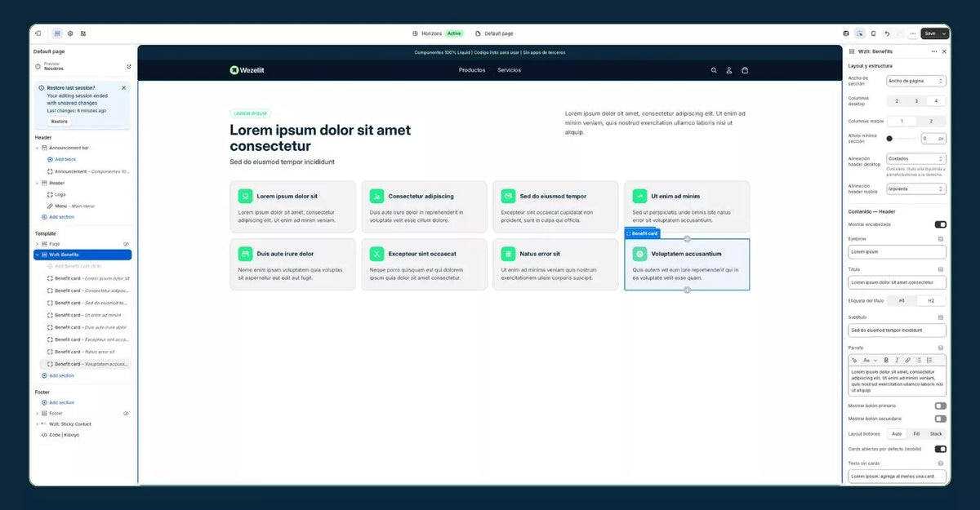
Task: Collapse the Header section tree
Action: (37, 183)
